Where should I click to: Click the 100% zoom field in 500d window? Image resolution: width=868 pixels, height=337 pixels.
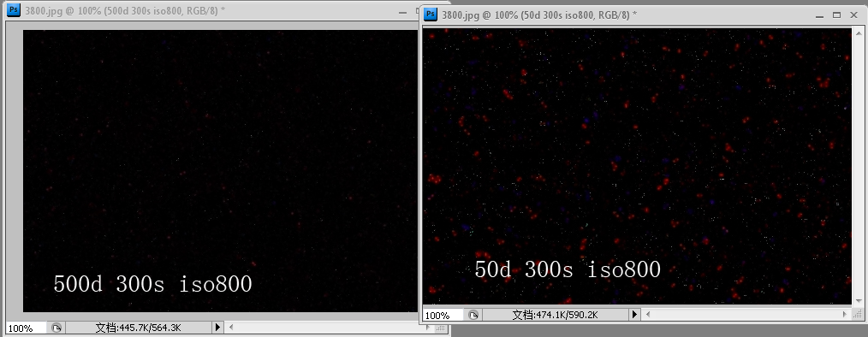tap(26, 328)
